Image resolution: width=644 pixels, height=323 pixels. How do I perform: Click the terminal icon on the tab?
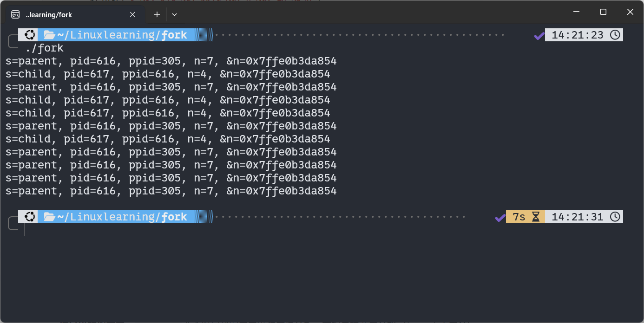15,14
